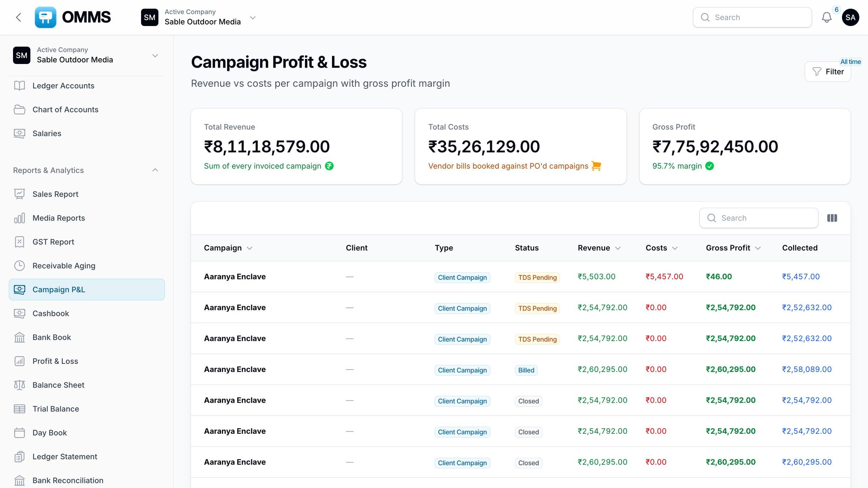Sort by the Revenue column

pos(599,248)
